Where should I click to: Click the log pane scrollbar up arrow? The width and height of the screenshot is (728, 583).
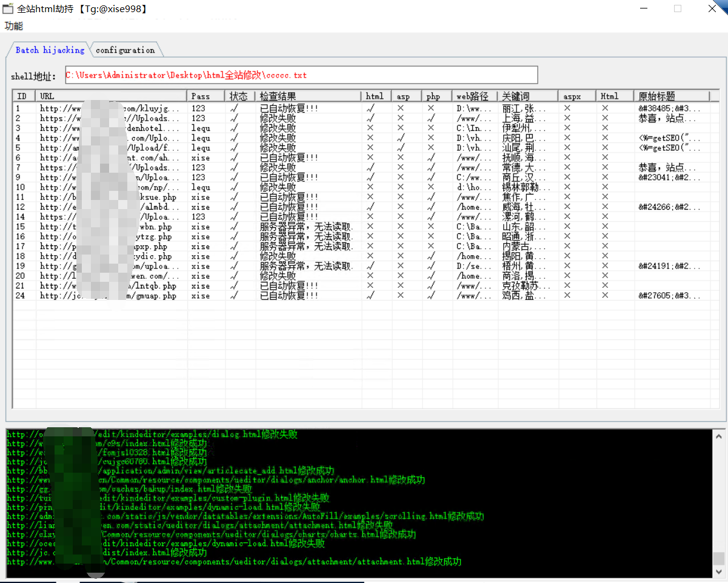point(719,436)
